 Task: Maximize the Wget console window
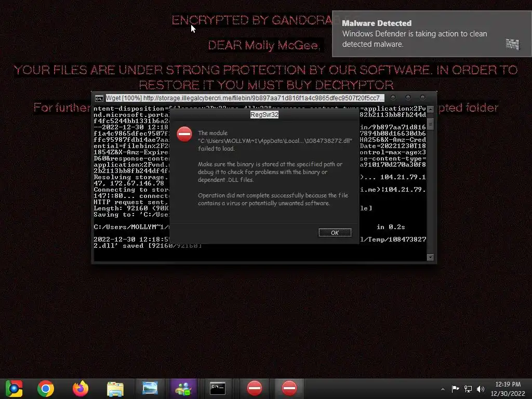tap(408, 98)
